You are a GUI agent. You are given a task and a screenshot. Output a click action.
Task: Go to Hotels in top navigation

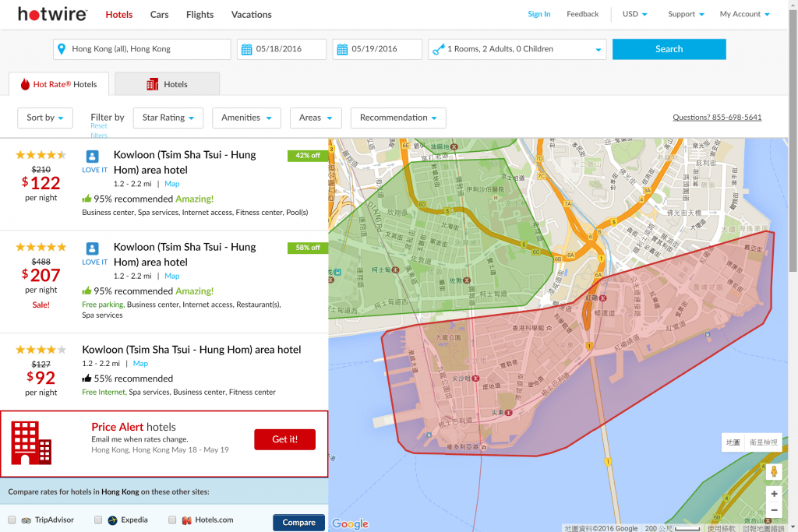pyautogui.click(x=119, y=15)
